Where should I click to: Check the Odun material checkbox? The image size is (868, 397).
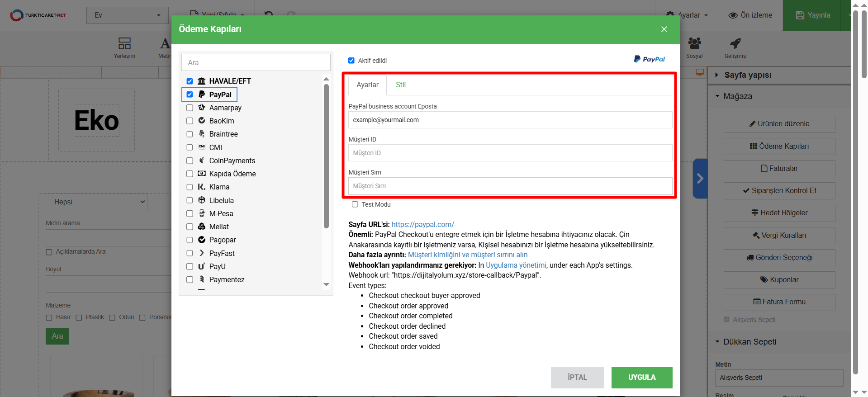pos(112,318)
